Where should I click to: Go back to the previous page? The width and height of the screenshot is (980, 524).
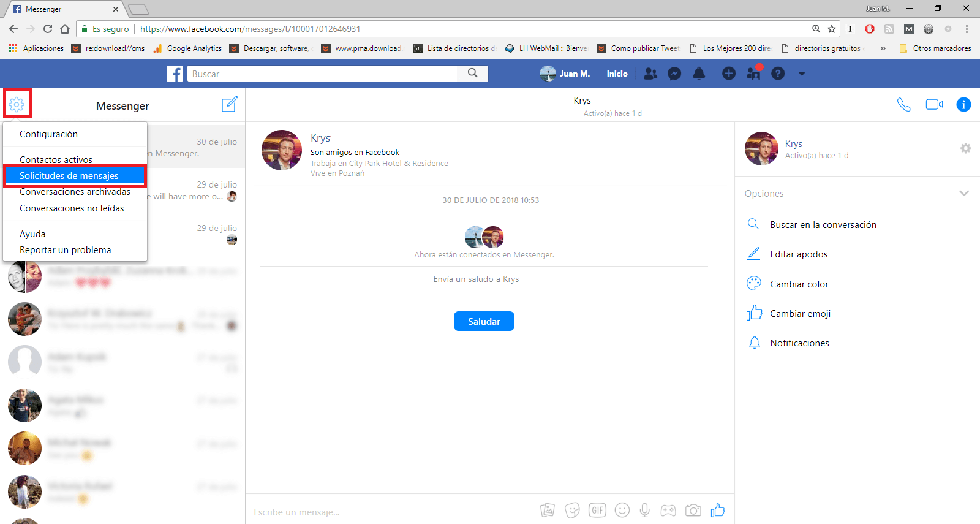tap(13, 29)
